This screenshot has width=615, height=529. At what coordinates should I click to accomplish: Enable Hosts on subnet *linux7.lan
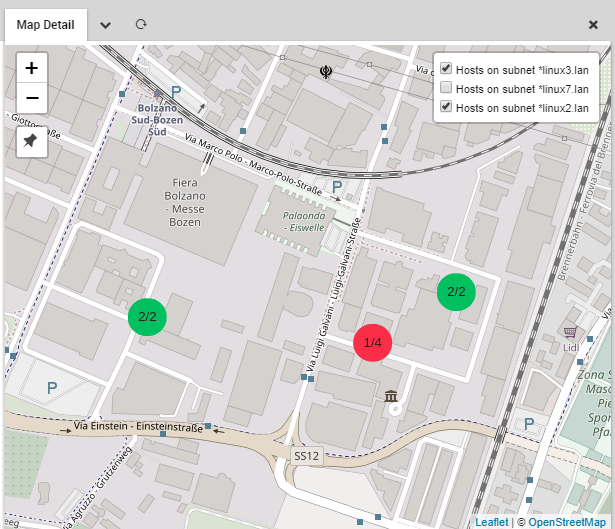click(x=446, y=88)
